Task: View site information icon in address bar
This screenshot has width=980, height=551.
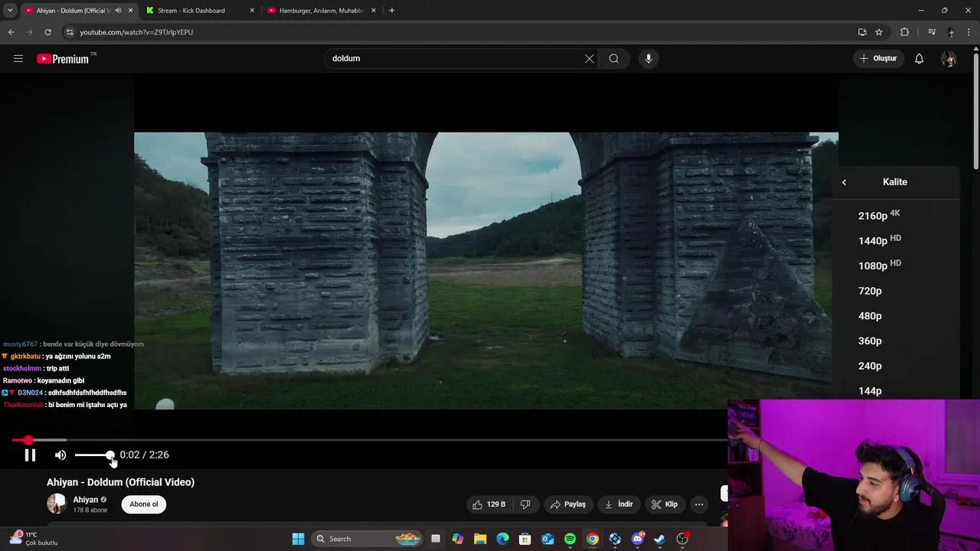Action: coord(69,32)
